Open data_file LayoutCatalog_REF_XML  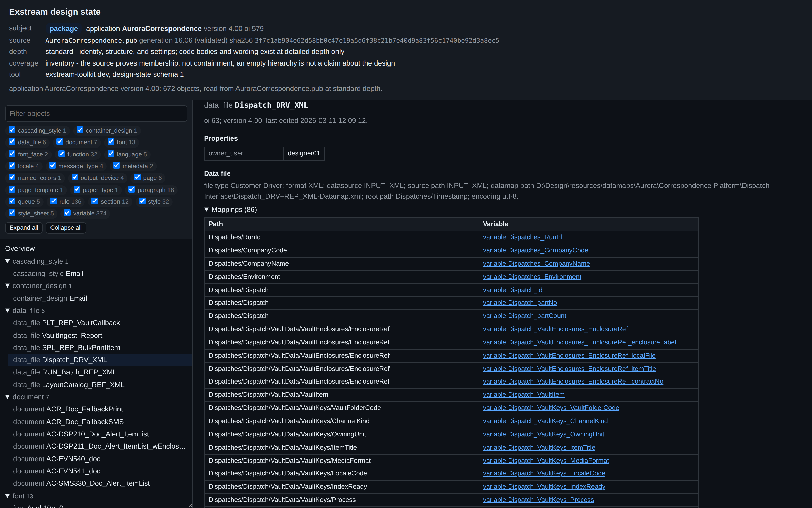[x=69, y=385]
